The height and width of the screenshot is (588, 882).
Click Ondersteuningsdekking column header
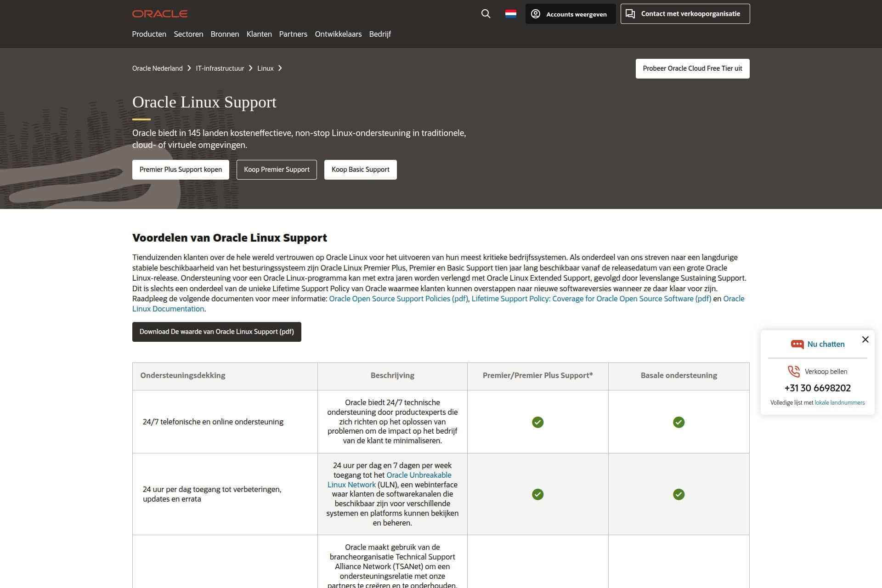[225, 376]
